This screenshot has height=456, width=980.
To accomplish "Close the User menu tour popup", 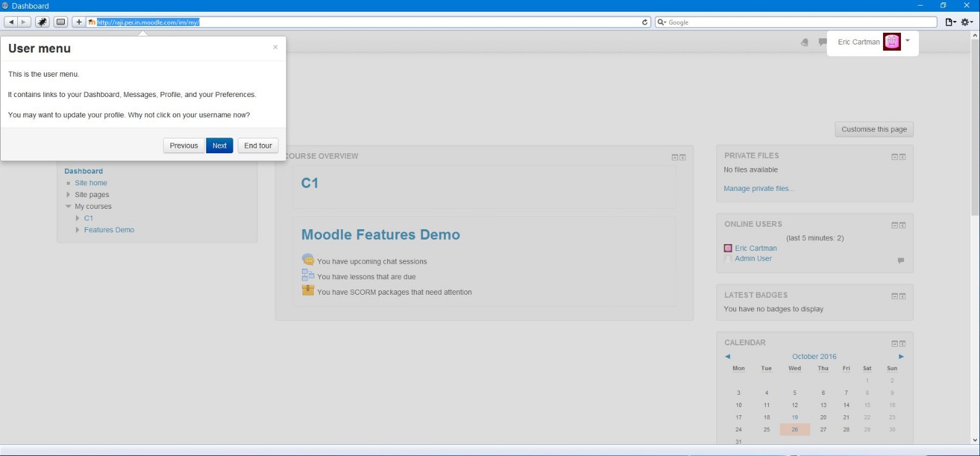I will (x=275, y=47).
